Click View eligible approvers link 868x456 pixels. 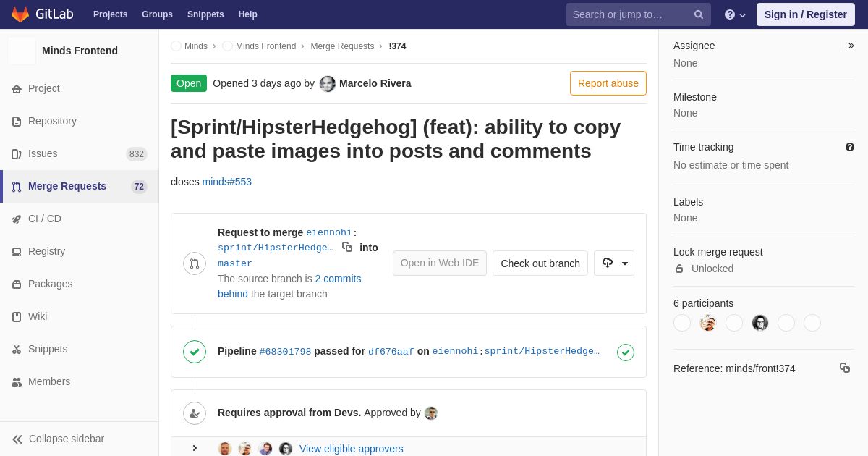pos(352,449)
